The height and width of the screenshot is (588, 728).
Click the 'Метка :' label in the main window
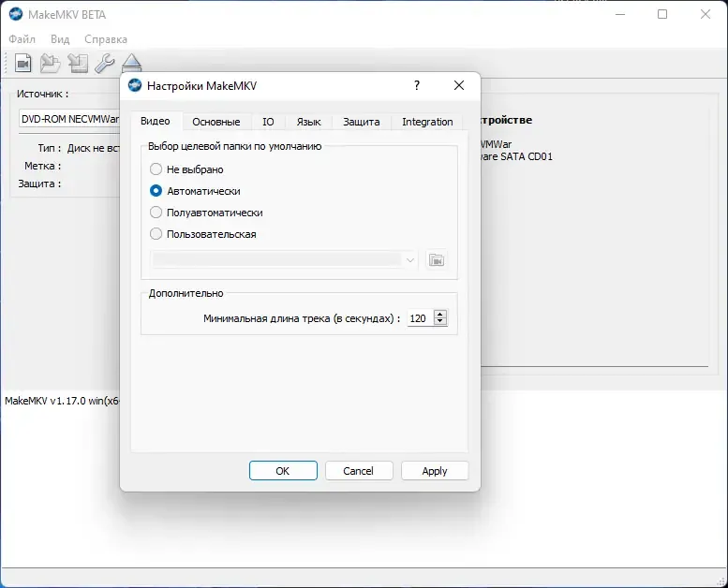(x=43, y=166)
